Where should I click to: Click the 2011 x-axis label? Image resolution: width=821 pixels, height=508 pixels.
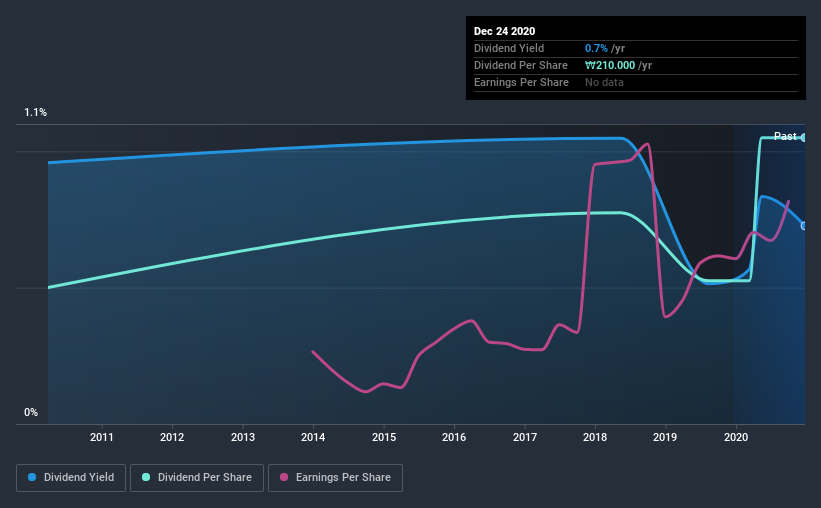(x=102, y=437)
